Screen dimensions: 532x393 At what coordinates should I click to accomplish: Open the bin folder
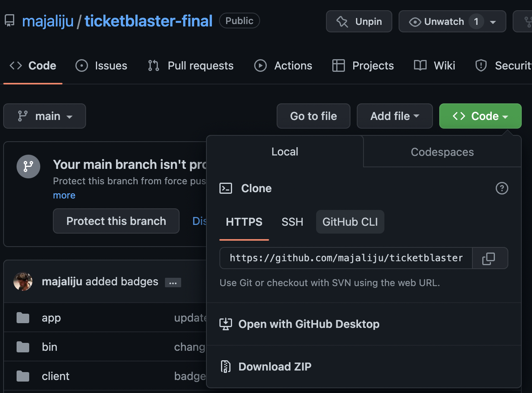(49, 347)
